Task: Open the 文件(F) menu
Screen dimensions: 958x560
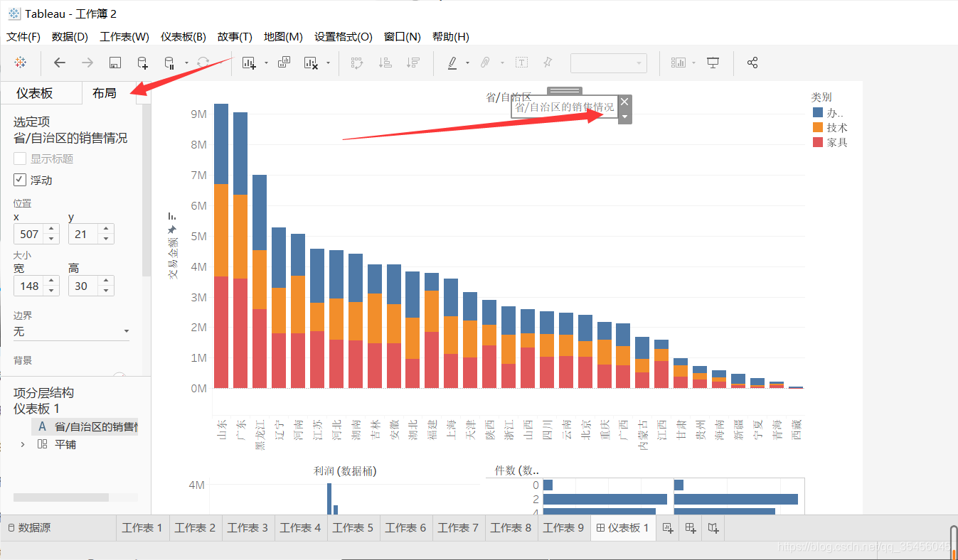Action: pos(23,37)
